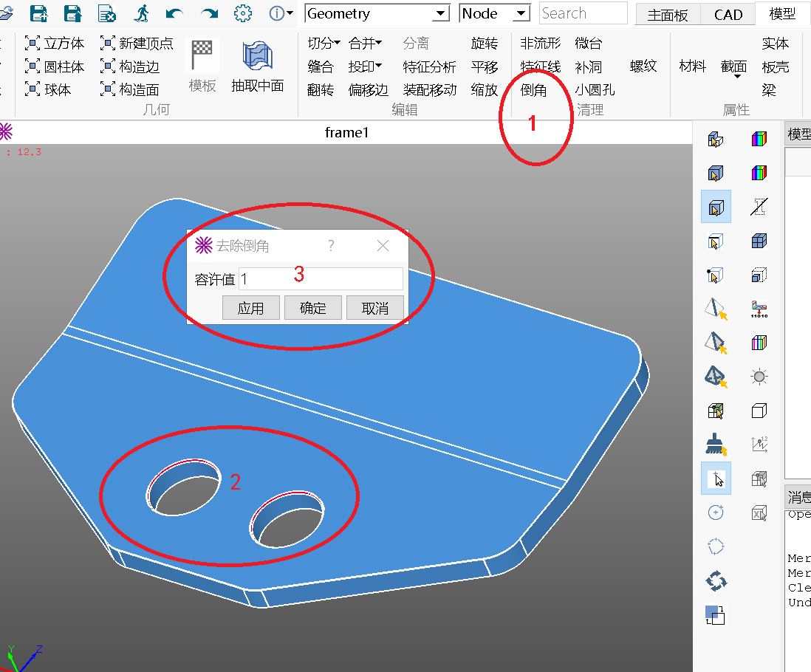Screen dimensions: 811x672
Task: Toggle the highlighted cube selection mode
Action: point(715,207)
